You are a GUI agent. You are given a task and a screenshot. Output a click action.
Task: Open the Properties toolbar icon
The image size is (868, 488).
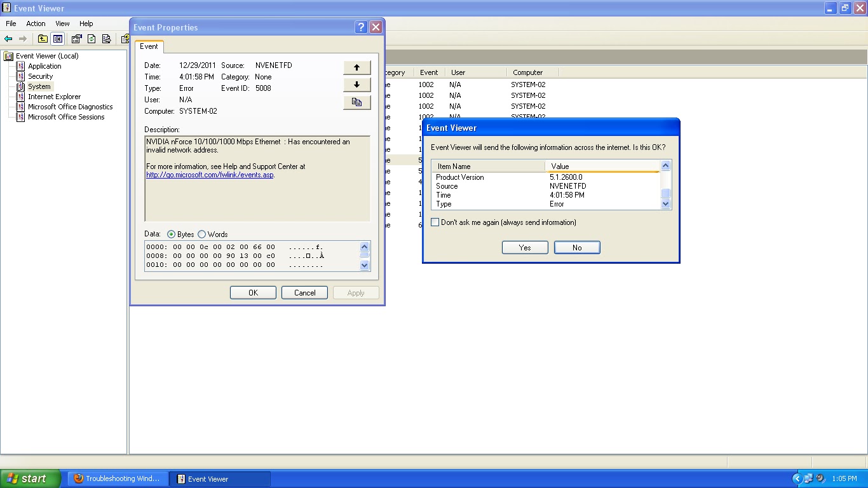coord(76,39)
